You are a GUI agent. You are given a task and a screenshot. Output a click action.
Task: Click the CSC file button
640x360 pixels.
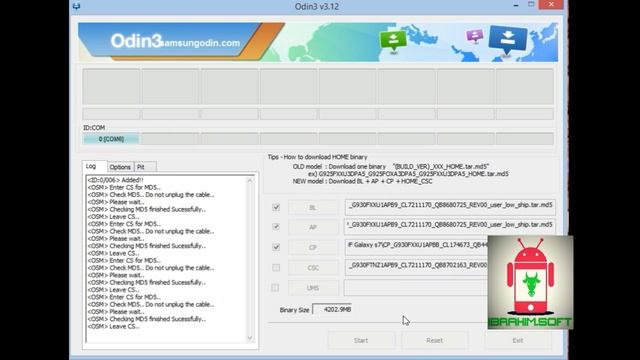pos(313,268)
